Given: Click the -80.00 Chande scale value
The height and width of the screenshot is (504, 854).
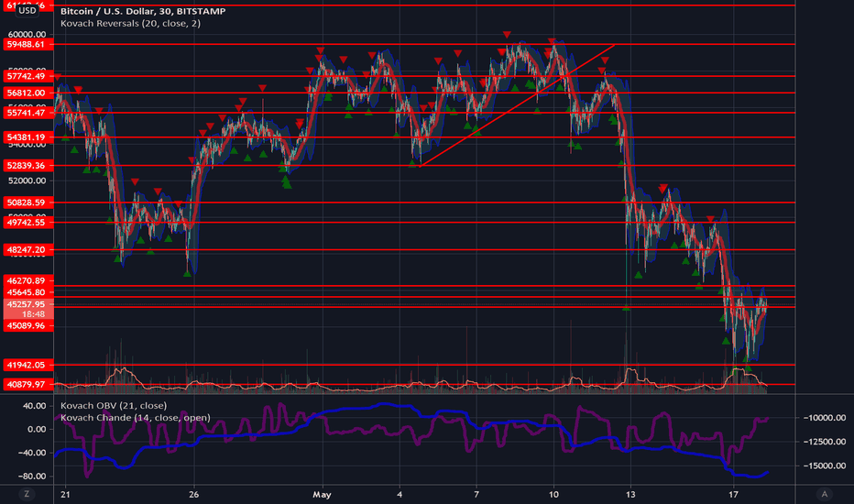Looking at the screenshot, I should pos(32,477).
